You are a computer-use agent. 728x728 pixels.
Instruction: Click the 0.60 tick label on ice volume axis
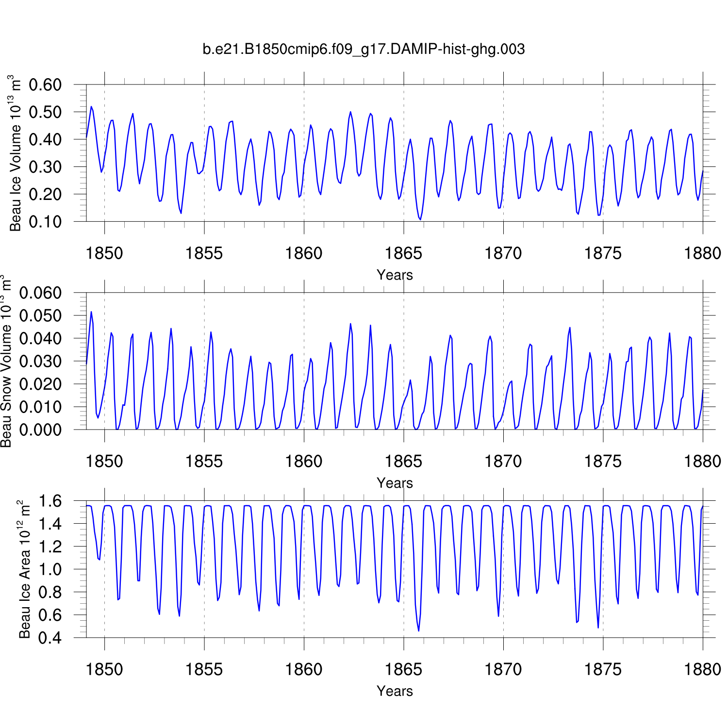coord(45,85)
